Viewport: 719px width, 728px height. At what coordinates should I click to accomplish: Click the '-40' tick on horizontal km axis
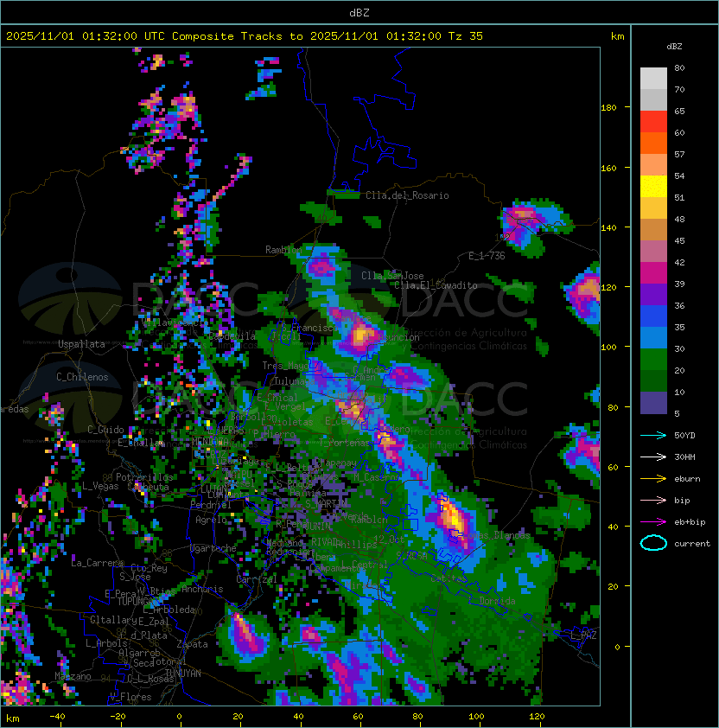(x=57, y=717)
